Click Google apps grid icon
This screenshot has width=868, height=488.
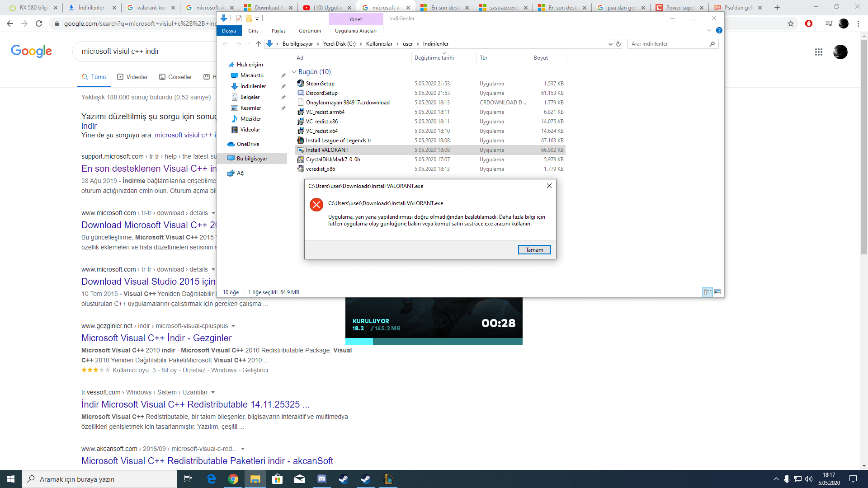(x=818, y=52)
